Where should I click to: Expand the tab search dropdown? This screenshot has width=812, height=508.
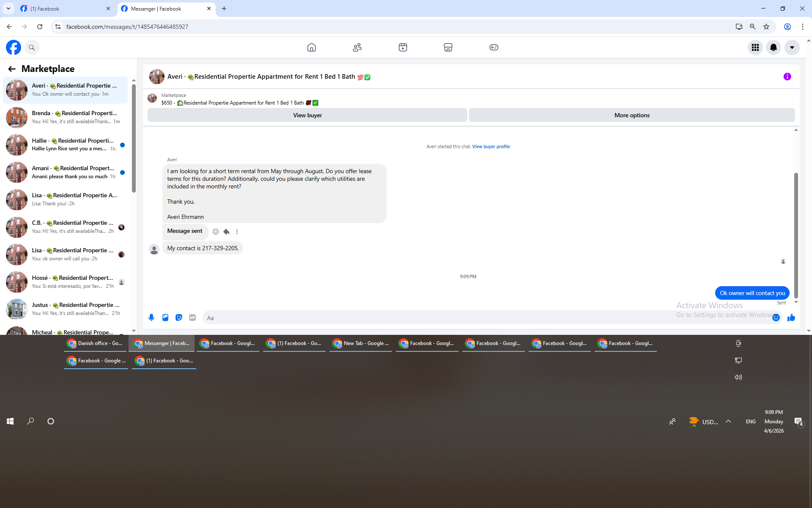pyautogui.click(x=8, y=8)
